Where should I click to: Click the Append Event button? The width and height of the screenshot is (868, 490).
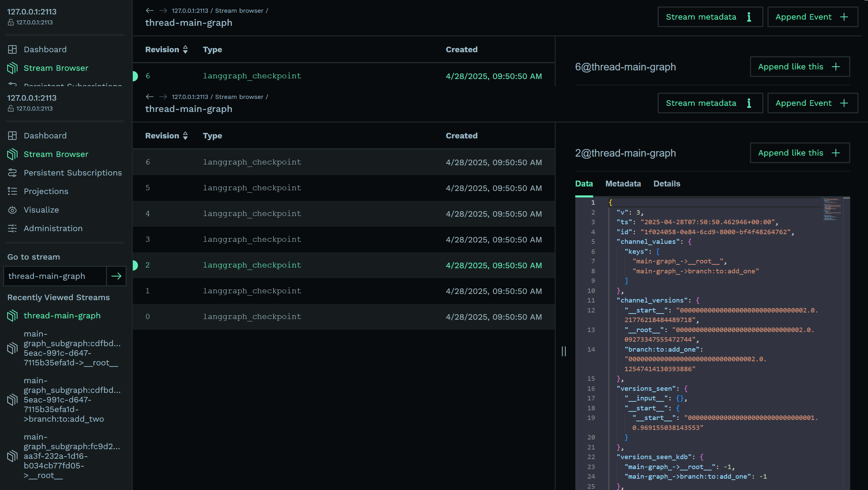tap(812, 103)
